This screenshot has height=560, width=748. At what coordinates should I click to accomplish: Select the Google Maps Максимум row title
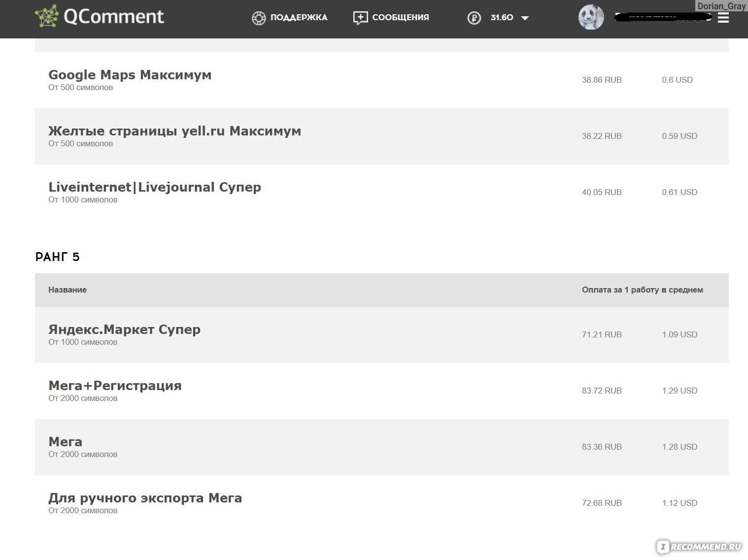pyautogui.click(x=130, y=75)
